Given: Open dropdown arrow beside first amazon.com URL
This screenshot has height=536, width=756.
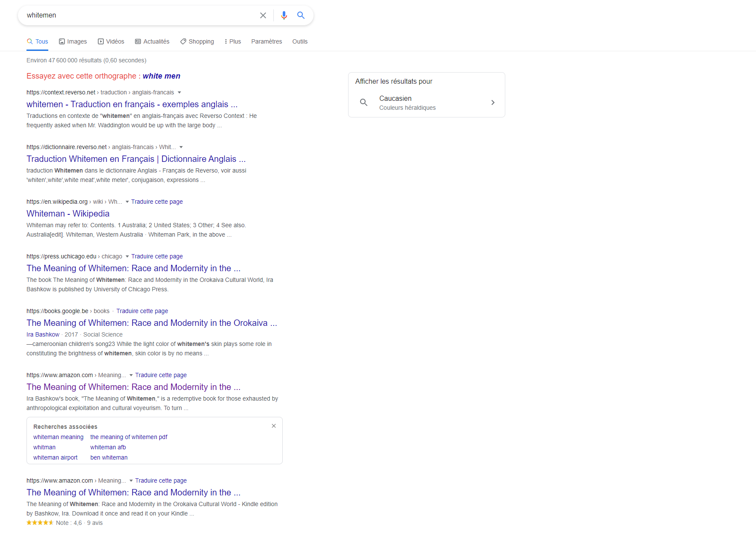Looking at the screenshot, I should click(x=131, y=375).
